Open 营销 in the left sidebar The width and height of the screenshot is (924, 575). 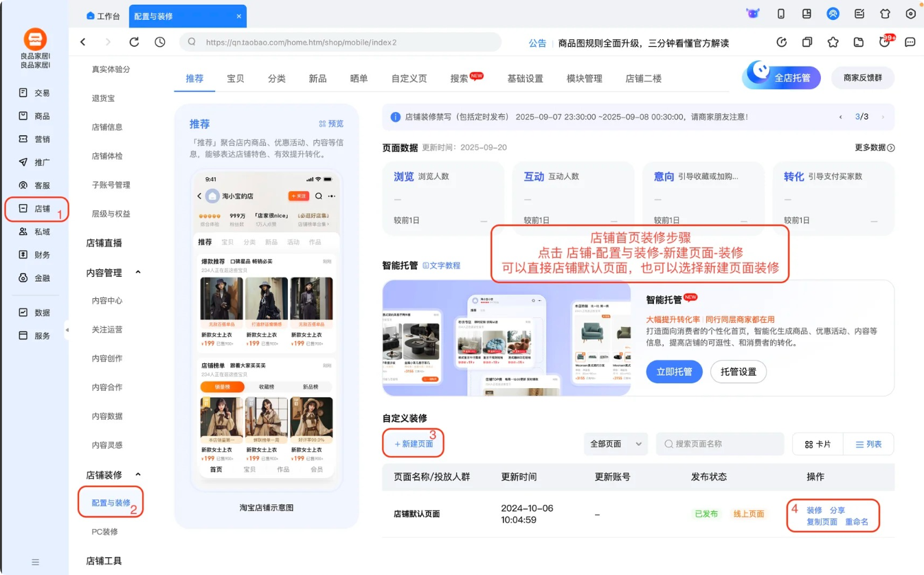click(34, 139)
